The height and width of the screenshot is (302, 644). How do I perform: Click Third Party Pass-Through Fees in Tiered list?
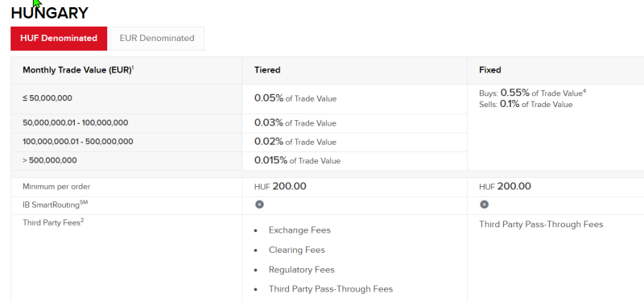[x=331, y=289]
